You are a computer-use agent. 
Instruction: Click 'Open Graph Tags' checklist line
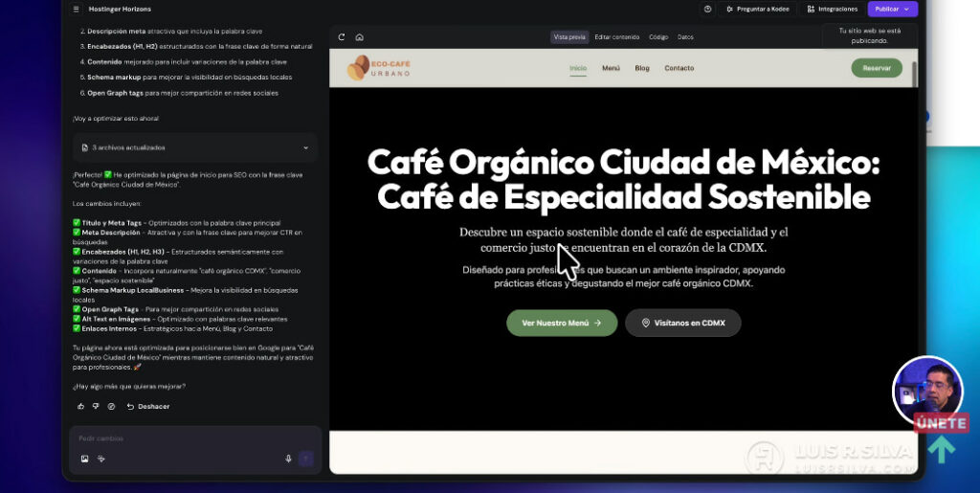[176, 309]
